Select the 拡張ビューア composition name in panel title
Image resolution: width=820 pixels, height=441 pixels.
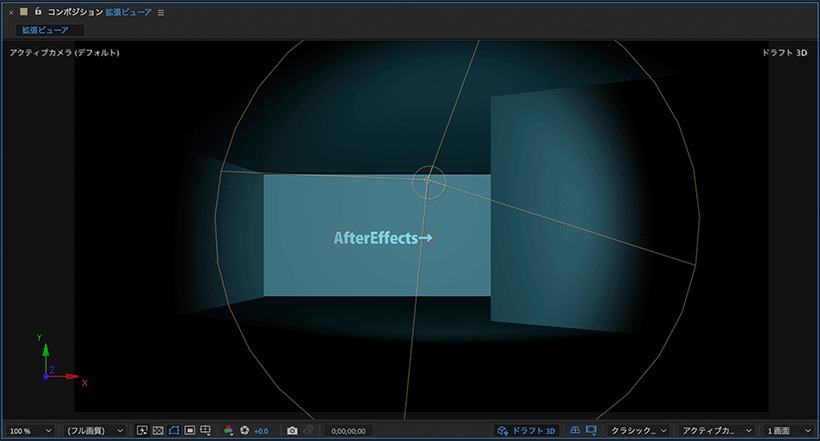point(129,12)
